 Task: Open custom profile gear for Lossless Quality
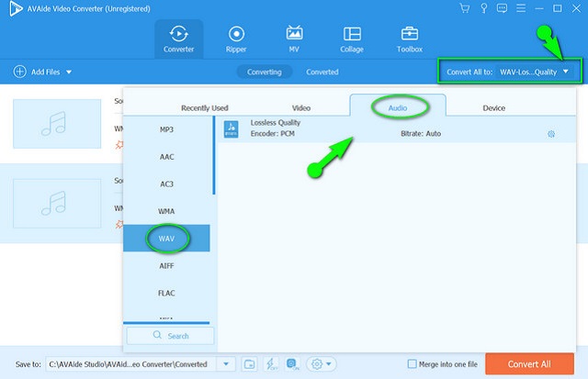(x=551, y=133)
